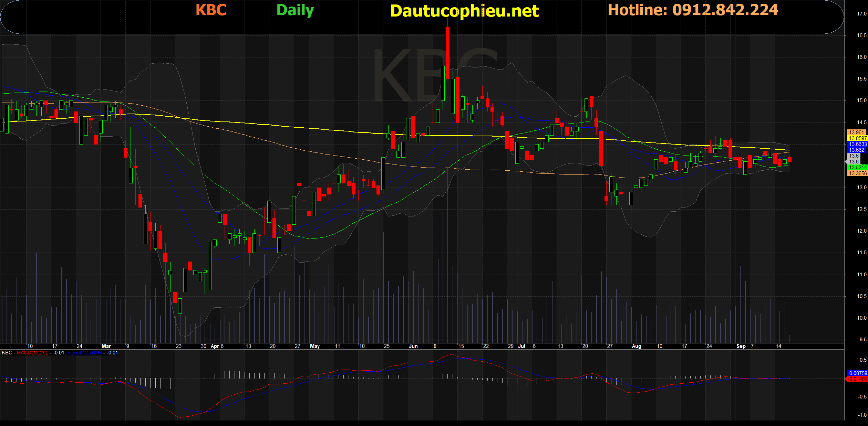Click the orange 13.3656 price tag
The image size is (868, 426).
tap(857, 173)
